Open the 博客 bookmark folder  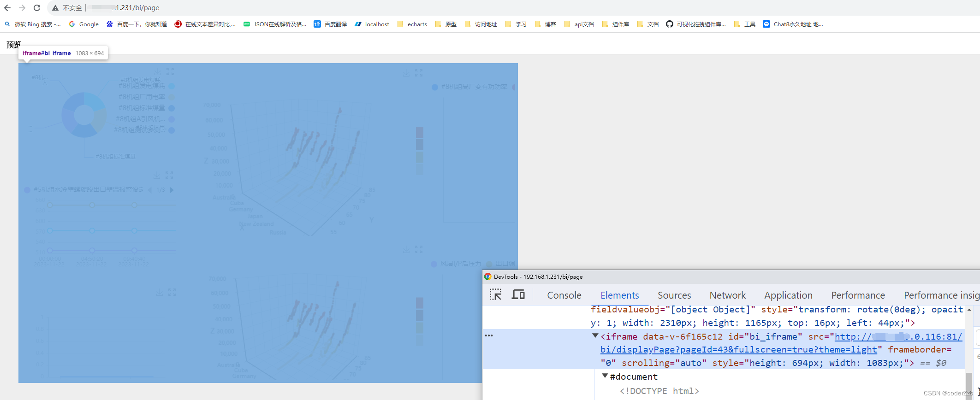(545, 24)
